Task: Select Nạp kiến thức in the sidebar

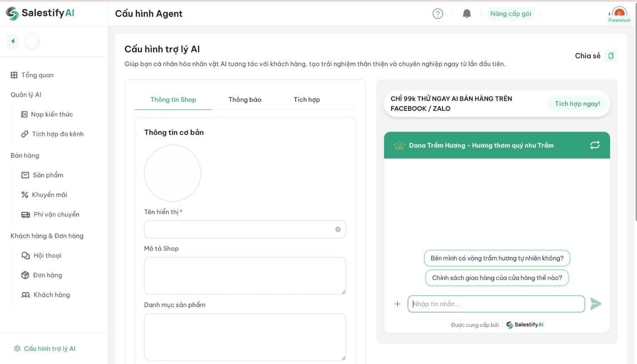Action: click(52, 114)
